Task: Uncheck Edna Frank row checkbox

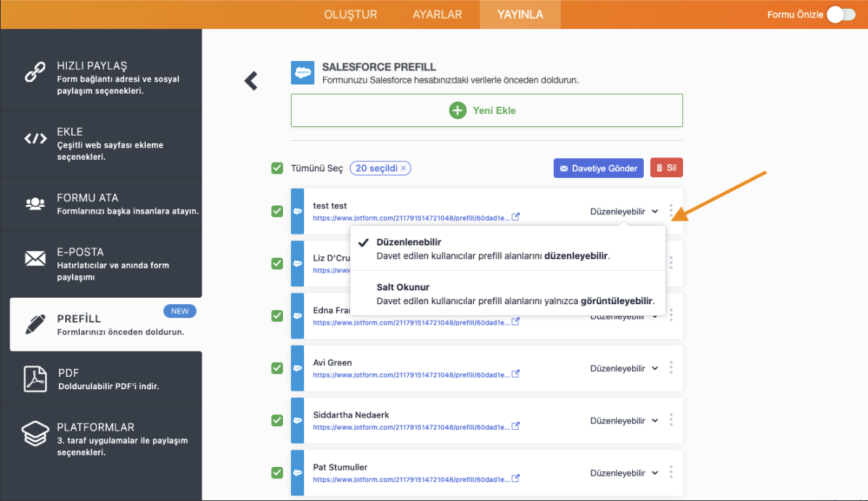Action: 277,316
